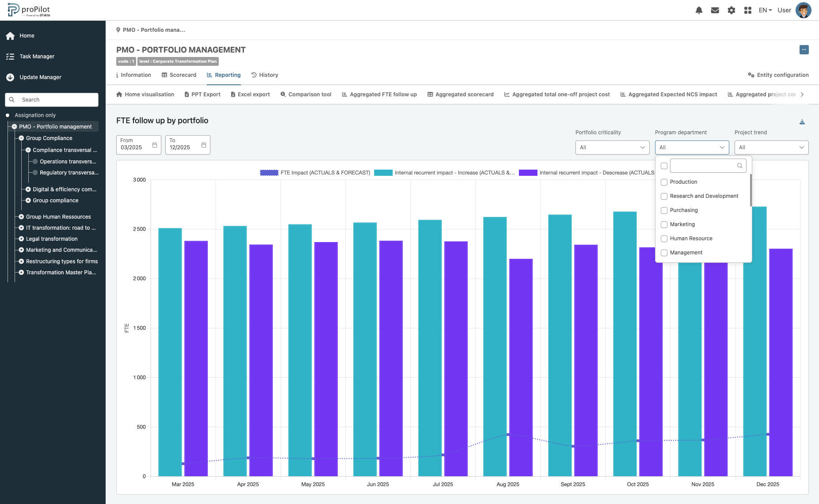The image size is (819, 504).
Task: Click the Task Manager checklist icon
Action: 10,57
